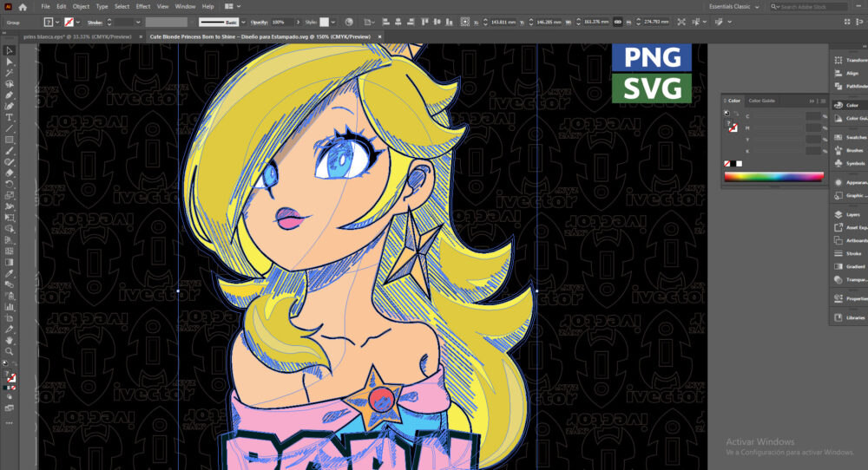Toggle Constrain Width and Height link
The width and height of the screenshot is (868, 470).
[x=618, y=23]
